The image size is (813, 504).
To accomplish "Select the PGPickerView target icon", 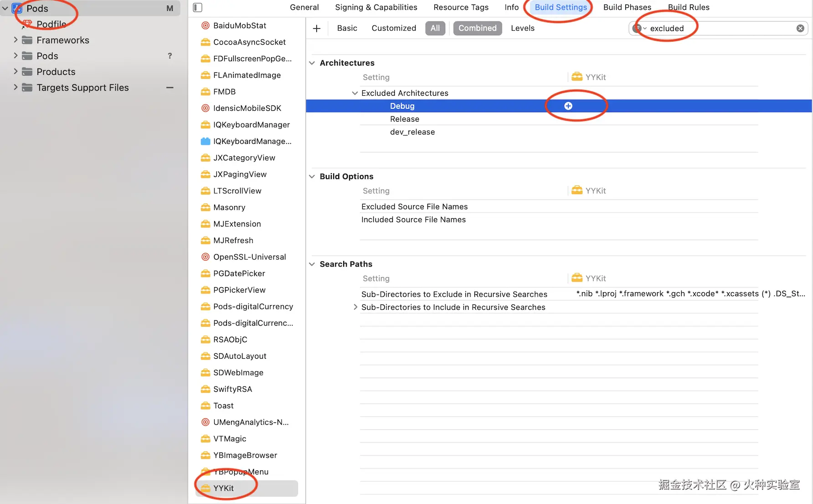I will [x=206, y=290].
